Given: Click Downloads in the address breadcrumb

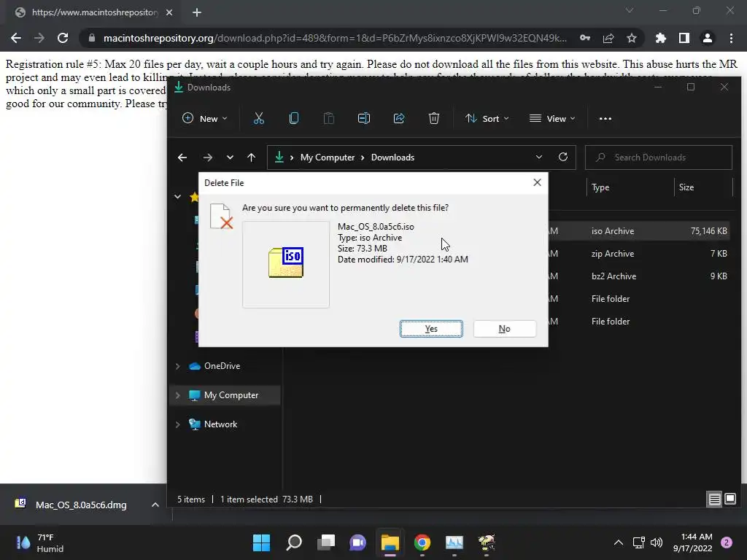Looking at the screenshot, I should tap(392, 157).
